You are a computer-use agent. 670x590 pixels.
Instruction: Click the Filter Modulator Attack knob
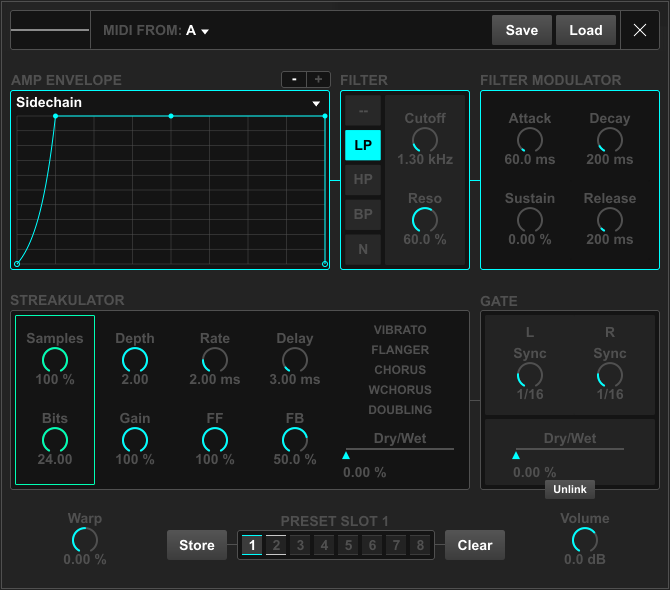pyautogui.click(x=529, y=140)
